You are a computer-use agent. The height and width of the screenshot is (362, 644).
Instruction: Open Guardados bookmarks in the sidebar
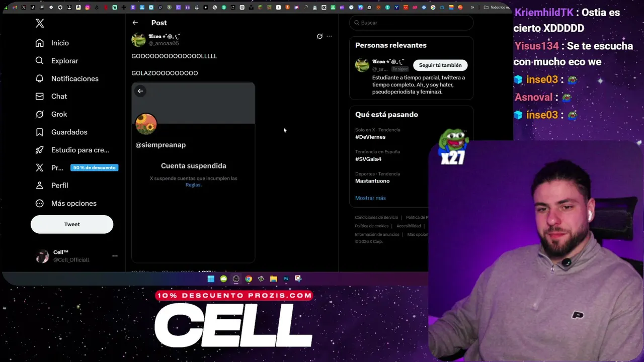(x=61, y=132)
